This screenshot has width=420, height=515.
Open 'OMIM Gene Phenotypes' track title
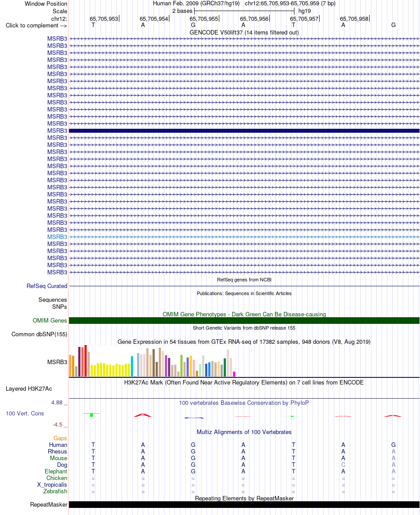point(244,314)
